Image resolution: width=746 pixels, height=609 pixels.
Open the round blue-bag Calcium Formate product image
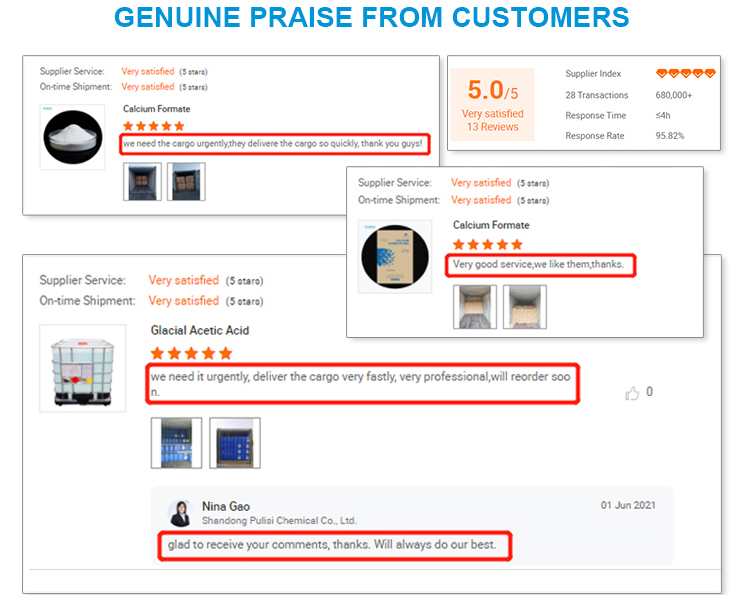coord(395,258)
